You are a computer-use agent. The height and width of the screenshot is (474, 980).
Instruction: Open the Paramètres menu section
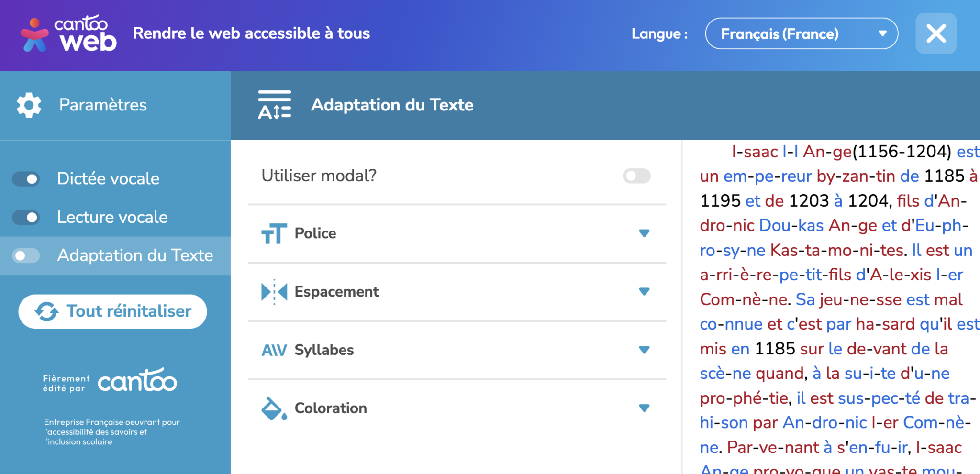[103, 105]
